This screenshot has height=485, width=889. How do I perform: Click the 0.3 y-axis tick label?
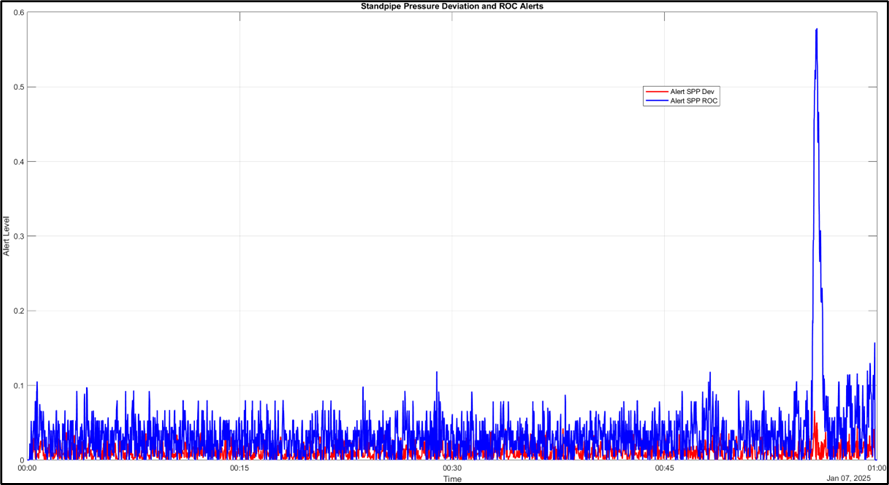pyautogui.click(x=18, y=236)
